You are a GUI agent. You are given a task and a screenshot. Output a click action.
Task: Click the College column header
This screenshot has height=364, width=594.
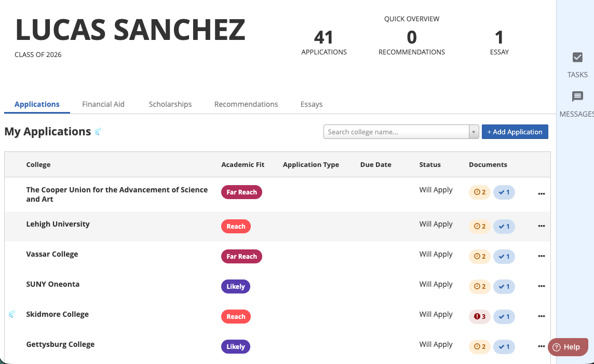(x=38, y=164)
